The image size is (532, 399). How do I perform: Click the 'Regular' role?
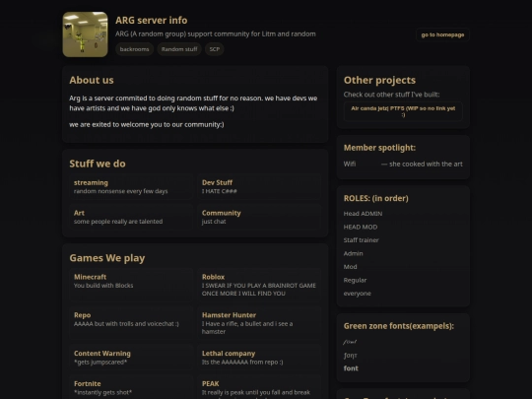(355, 280)
